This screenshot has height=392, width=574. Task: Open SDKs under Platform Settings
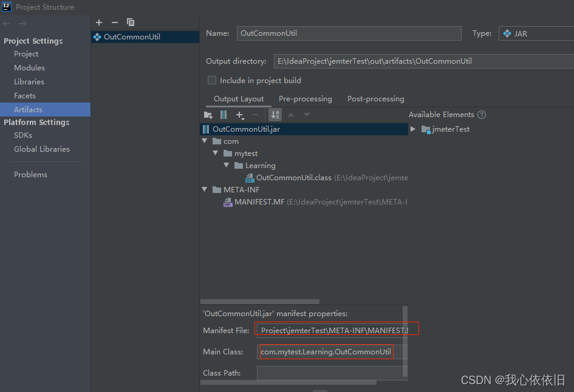(24, 135)
